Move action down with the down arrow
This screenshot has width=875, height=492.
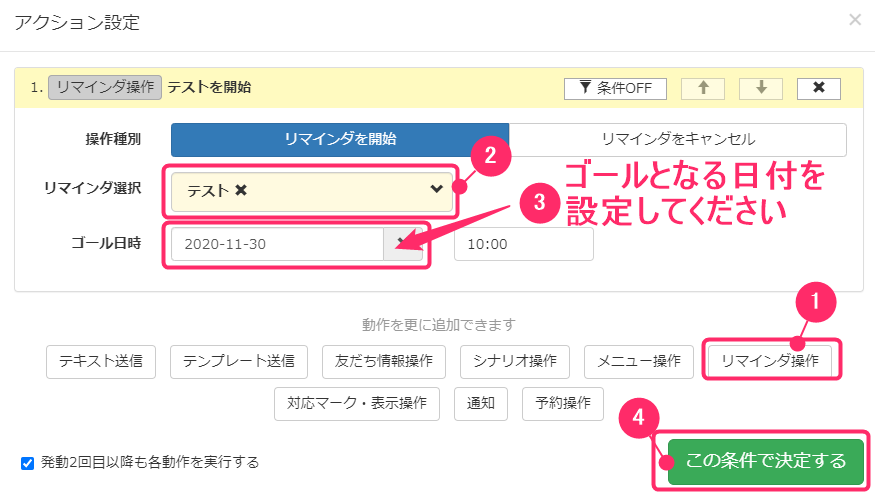tap(761, 88)
